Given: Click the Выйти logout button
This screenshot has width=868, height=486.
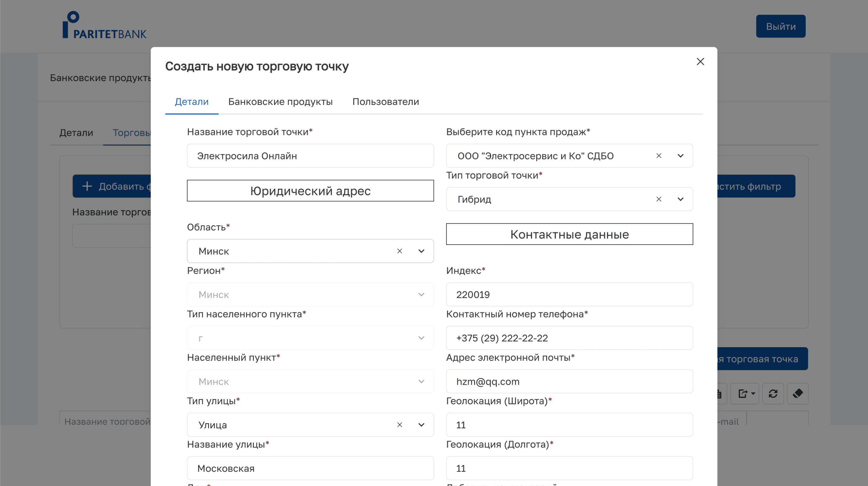Looking at the screenshot, I should coord(780,26).
